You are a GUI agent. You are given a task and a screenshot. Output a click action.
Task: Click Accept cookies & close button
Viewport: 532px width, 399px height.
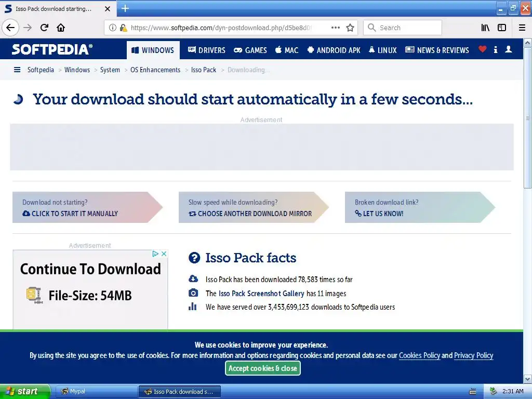(x=262, y=368)
